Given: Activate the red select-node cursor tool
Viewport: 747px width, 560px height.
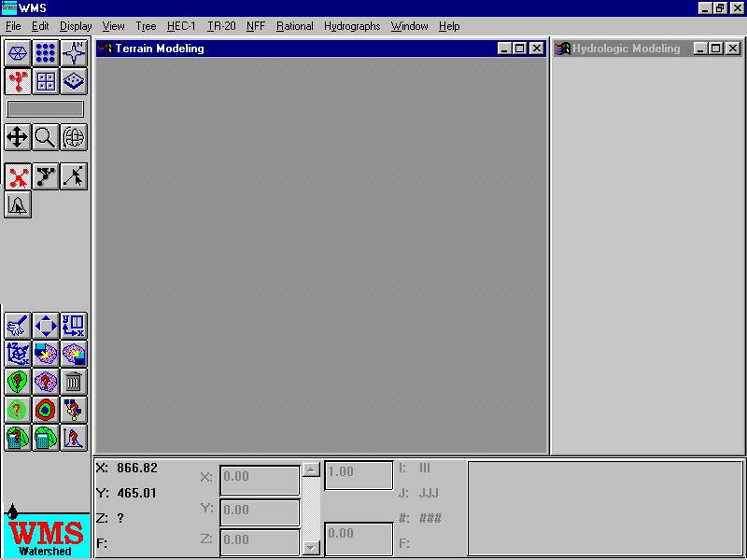Looking at the screenshot, I should (x=18, y=176).
